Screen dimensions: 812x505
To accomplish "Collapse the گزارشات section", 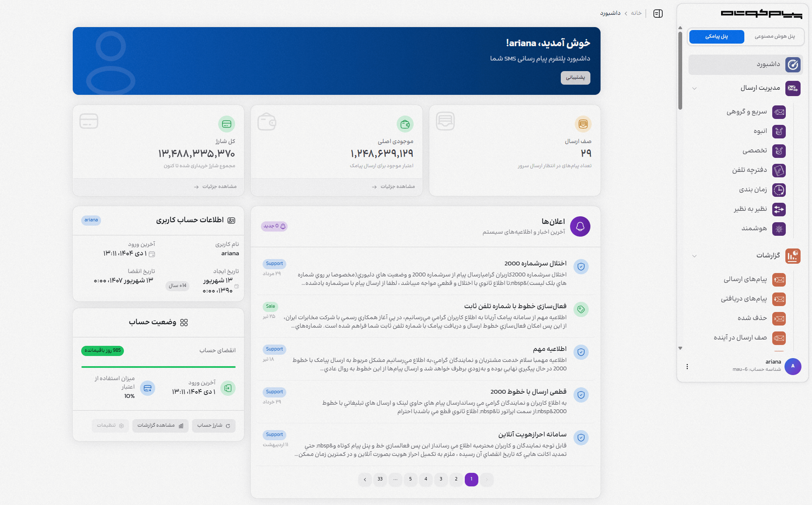I will click(x=694, y=256).
